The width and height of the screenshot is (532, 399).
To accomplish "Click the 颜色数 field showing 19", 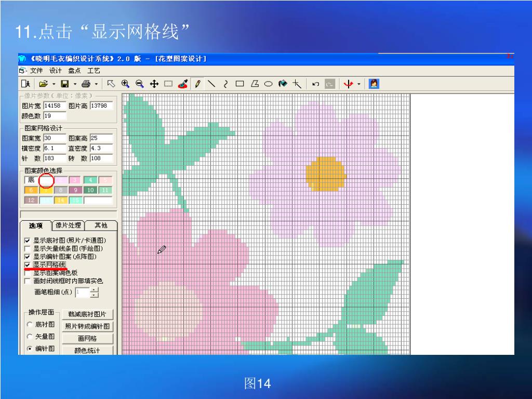I will tap(55, 116).
